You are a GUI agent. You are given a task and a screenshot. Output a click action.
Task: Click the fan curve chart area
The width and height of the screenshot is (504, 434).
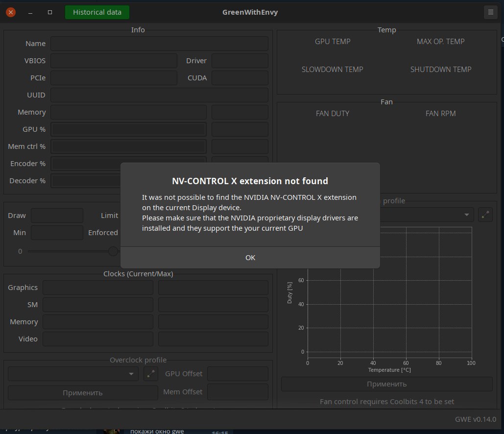point(389,313)
